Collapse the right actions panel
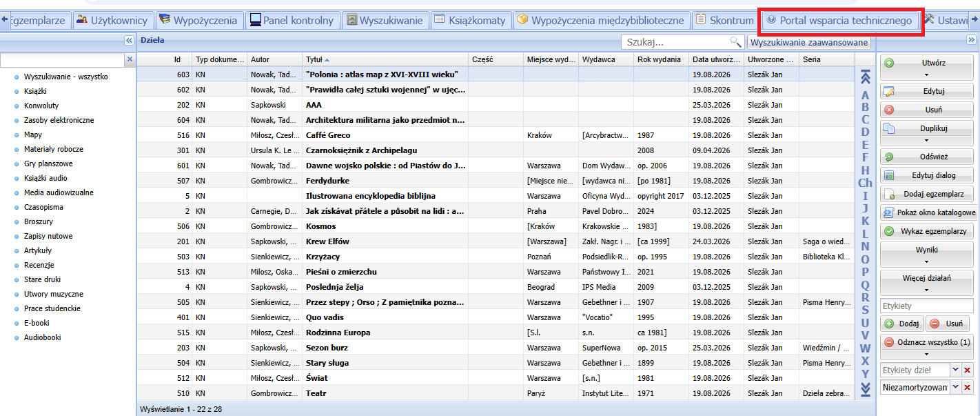This screenshot has height=416, width=980. [x=972, y=41]
